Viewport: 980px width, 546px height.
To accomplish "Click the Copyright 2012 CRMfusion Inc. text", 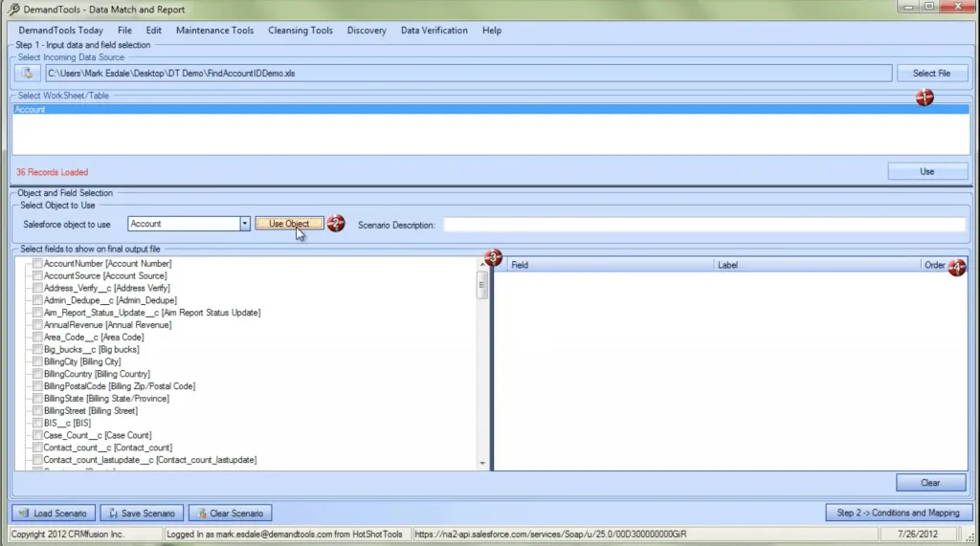I will pos(68,535).
